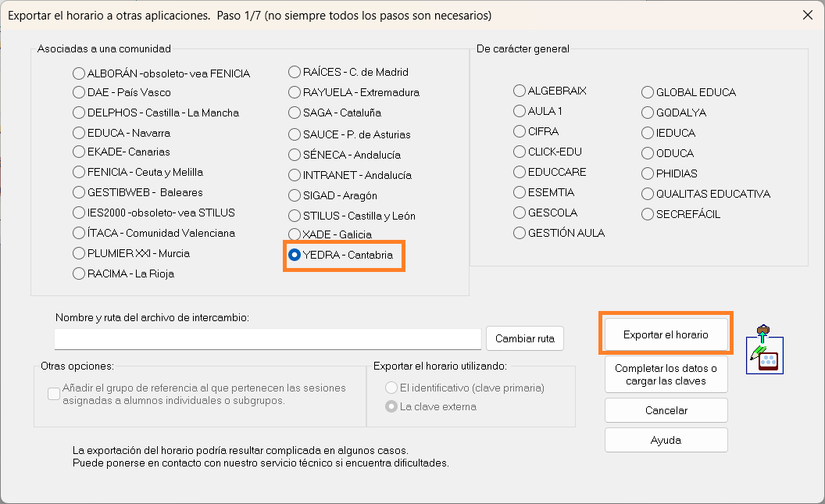
Task: Open the Ayuda help button
Action: 666,440
